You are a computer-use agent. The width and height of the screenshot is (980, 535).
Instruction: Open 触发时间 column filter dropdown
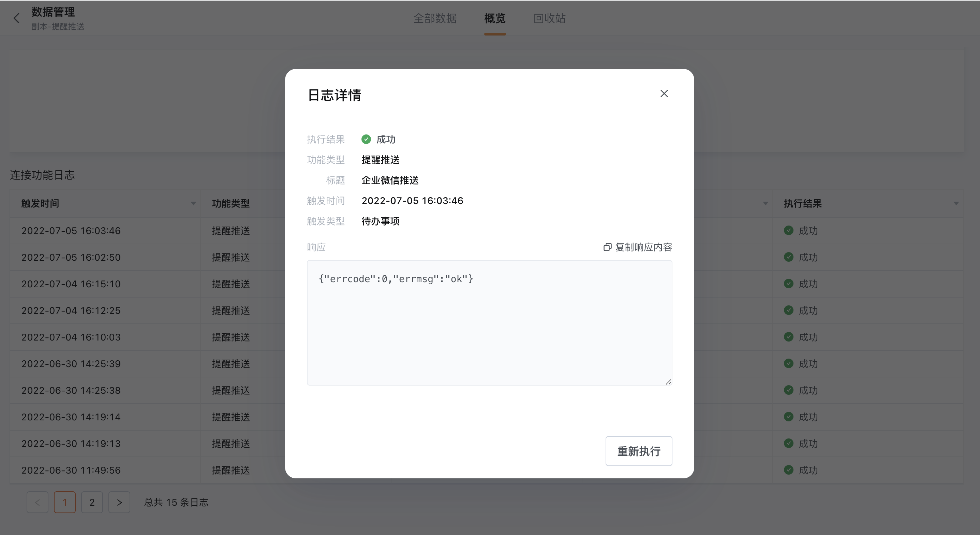click(x=193, y=203)
